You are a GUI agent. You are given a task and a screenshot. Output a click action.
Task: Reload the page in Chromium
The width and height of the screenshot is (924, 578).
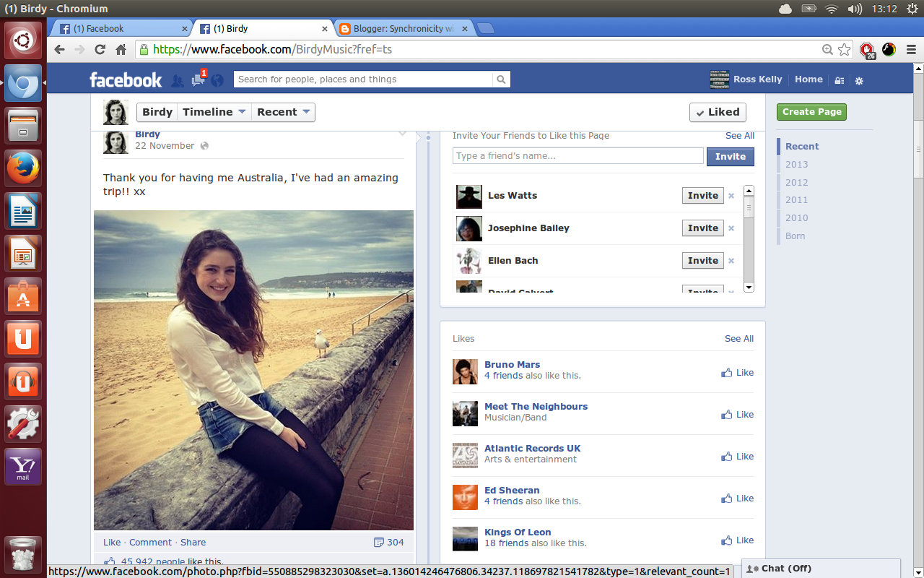tap(100, 50)
